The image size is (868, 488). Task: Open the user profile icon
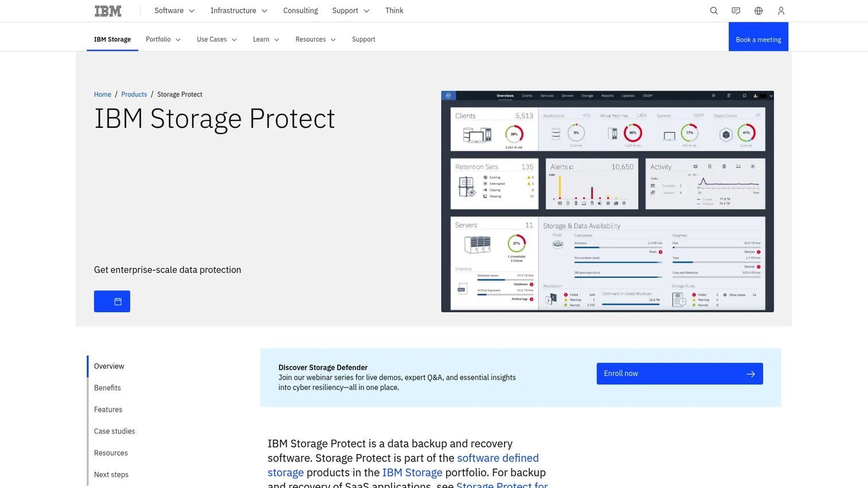coord(781,11)
